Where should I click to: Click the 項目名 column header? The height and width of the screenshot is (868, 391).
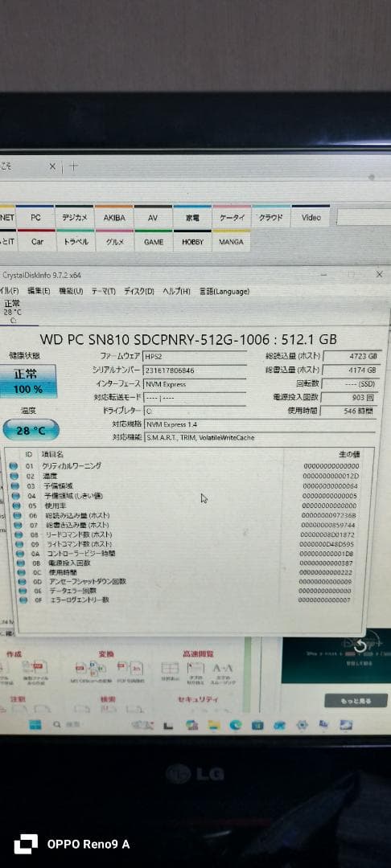pos(52,454)
